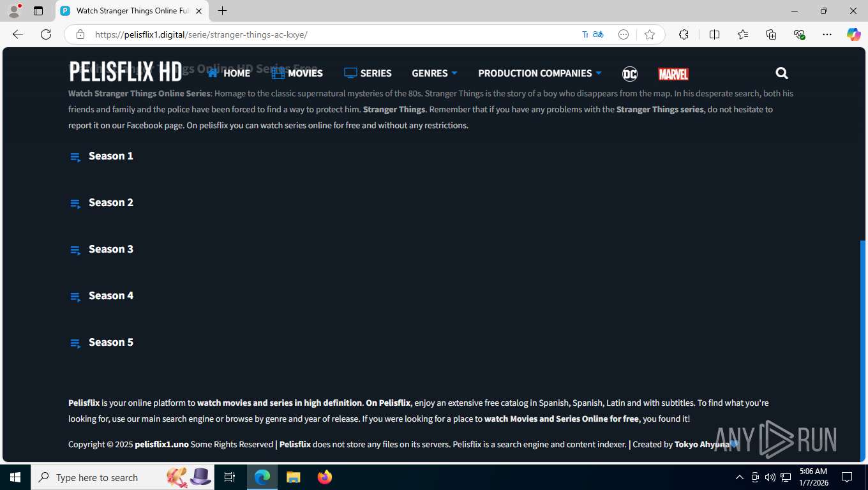Open taskbar clock and date
The image size is (868, 490).
[813, 477]
